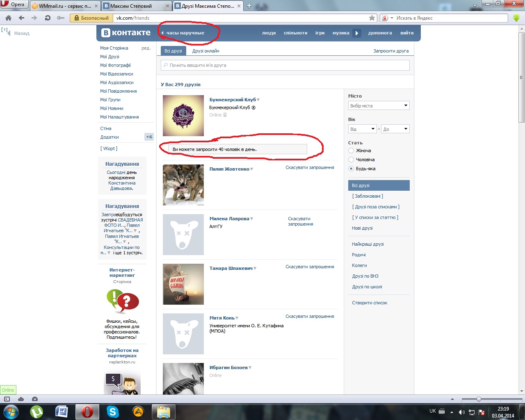Click the friend name search field

pos(285,65)
